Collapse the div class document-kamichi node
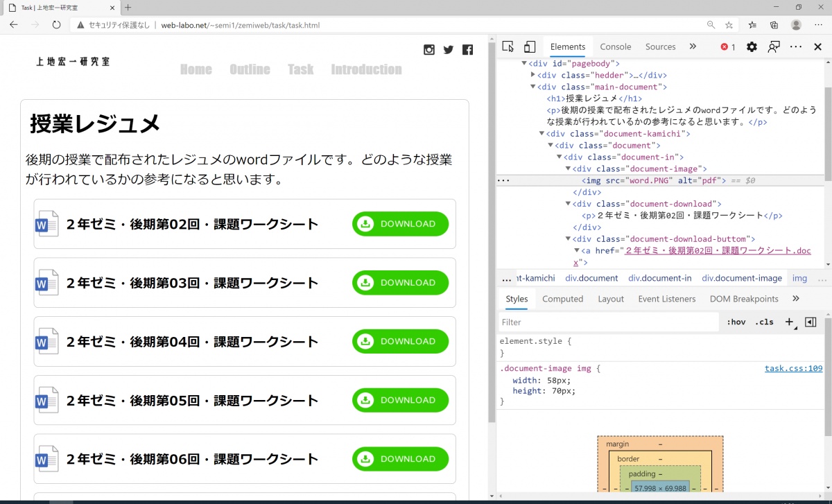 point(541,134)
